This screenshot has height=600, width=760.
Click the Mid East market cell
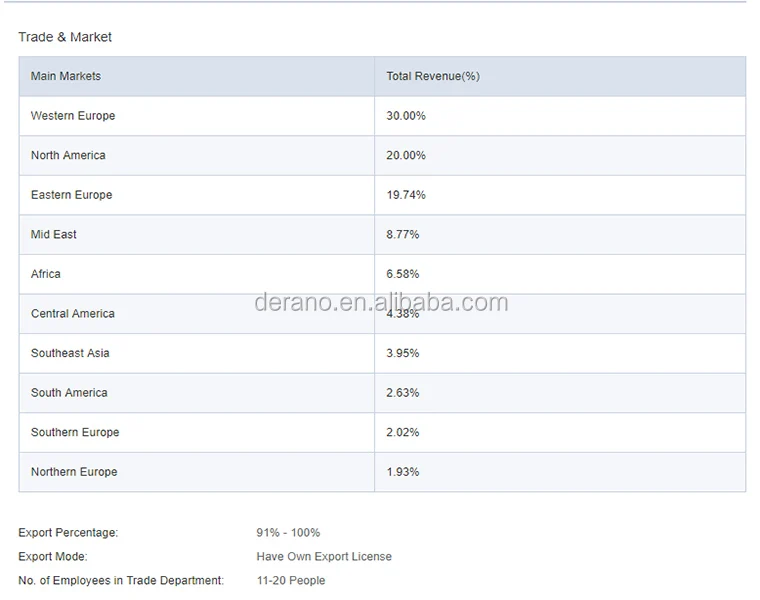(54, 234)
